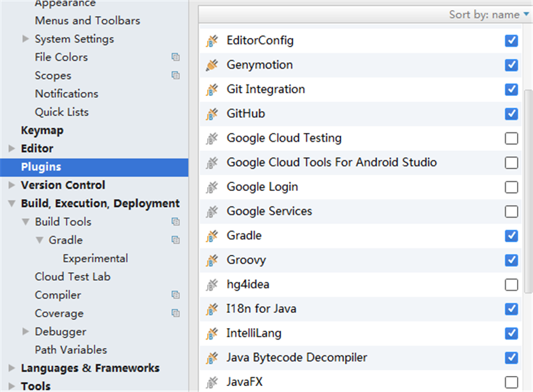Click the project-level icon beside Build Tools

pos(175,222)
